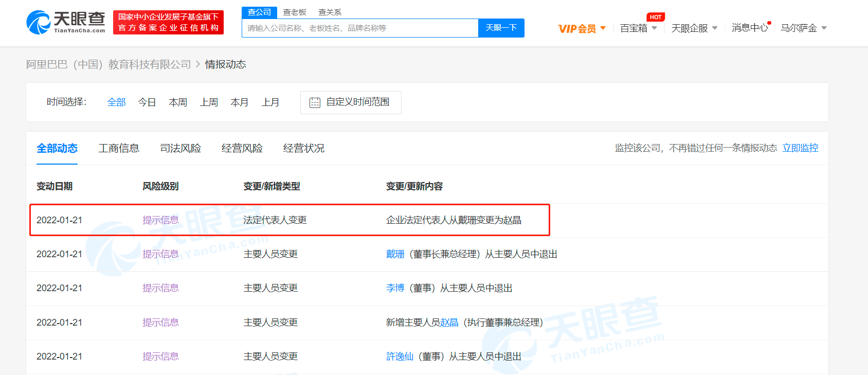Image resolution: width=868 pixels, height=375 pixels.
Task: Click the calendar icon for custom range
Action: (x=315, y=102)
